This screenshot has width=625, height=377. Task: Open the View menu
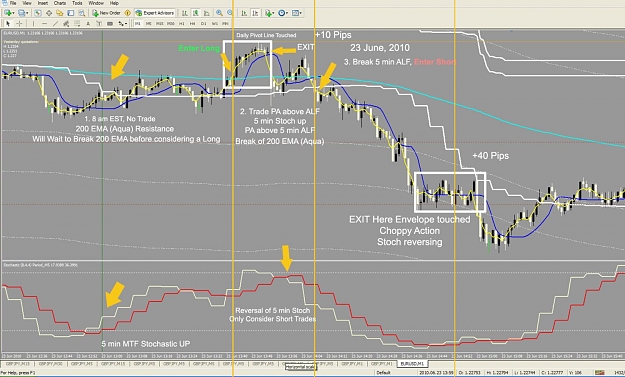pos(27,3)
